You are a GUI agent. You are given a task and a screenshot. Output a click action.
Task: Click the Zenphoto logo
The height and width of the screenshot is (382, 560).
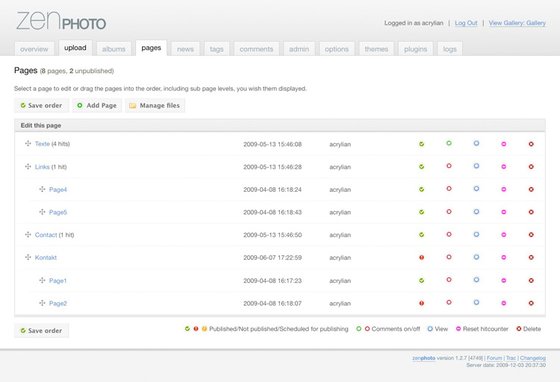[61, 21]
